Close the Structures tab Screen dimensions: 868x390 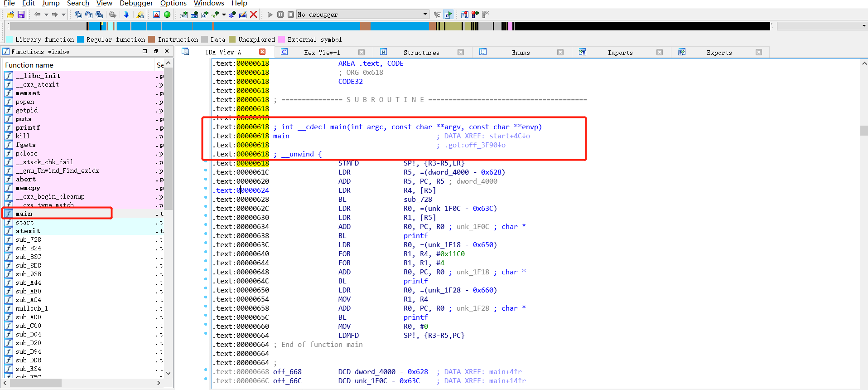click(x=461, y=52)
